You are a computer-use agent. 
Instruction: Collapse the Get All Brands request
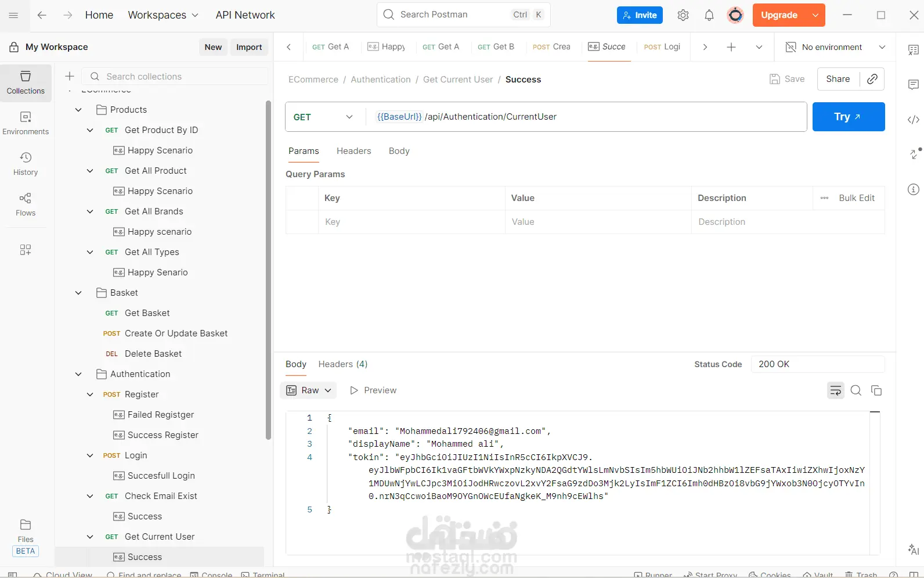pos(90,211)
